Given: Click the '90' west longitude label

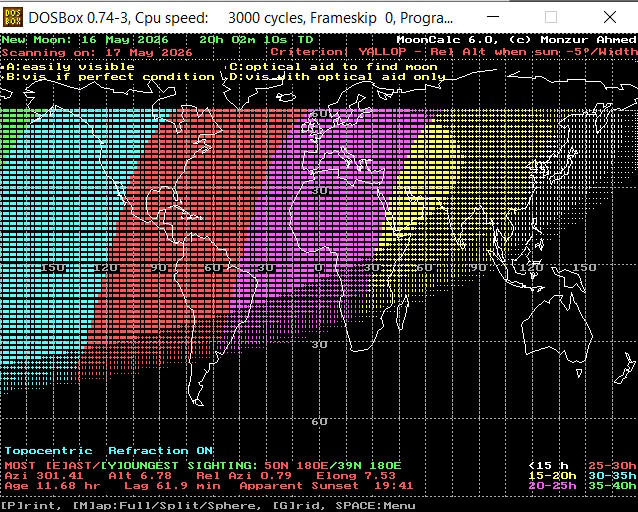Looking at the screenshot, I should coord(159,268).
